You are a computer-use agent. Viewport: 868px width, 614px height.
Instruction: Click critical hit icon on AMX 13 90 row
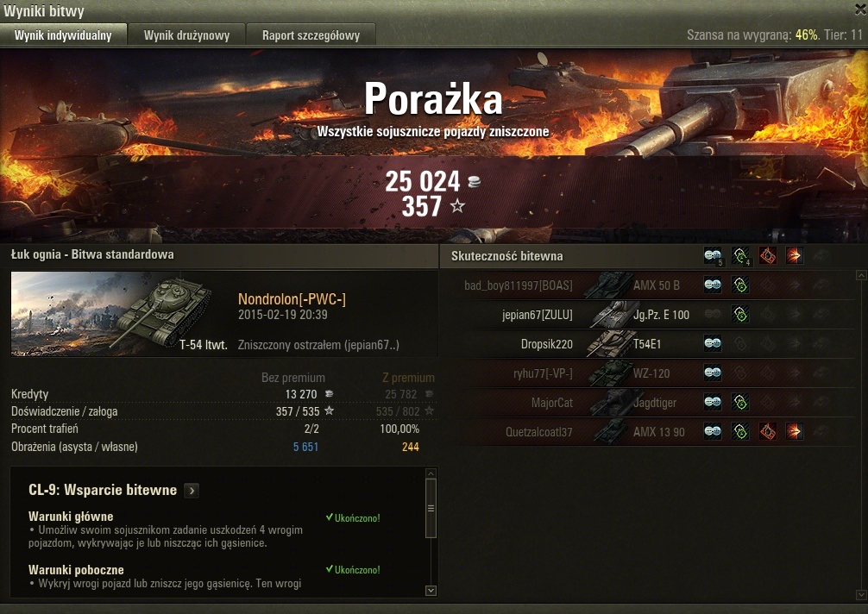(x=767, y=431)
